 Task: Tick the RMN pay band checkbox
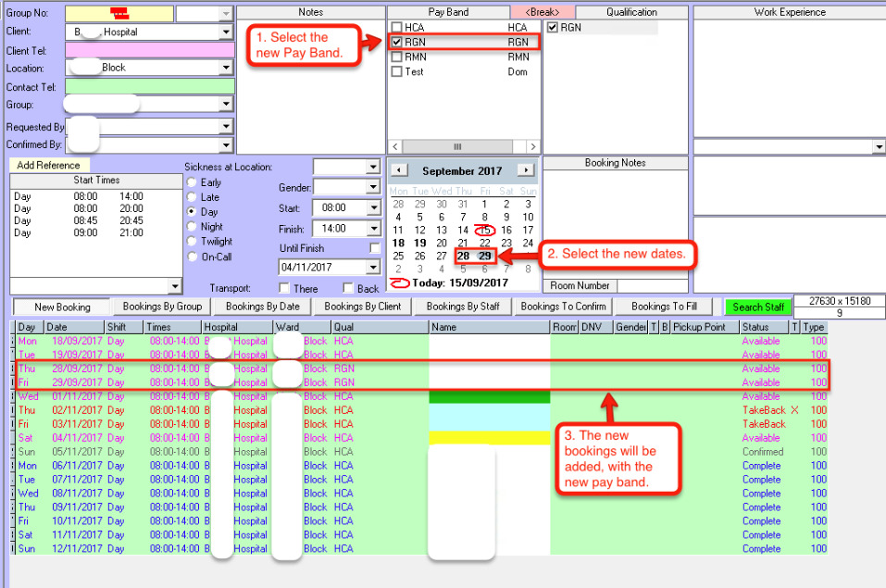click(397, 57)
